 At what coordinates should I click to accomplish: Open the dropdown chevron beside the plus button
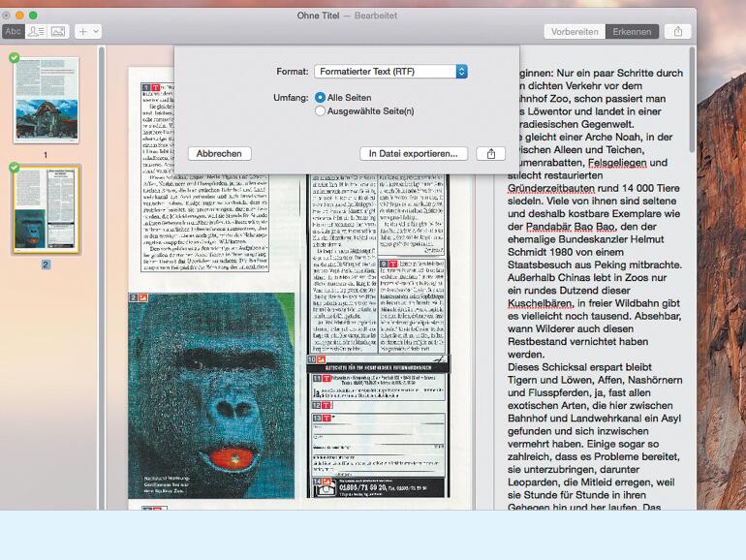[x=96, y=31]
